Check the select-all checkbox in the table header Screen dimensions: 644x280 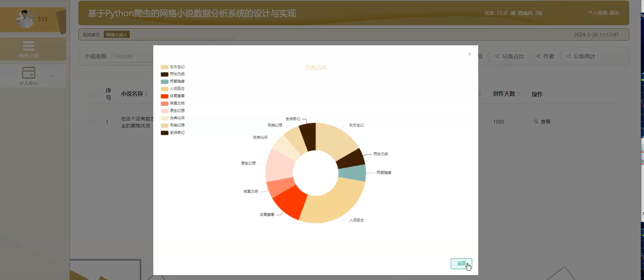pyautogui.click(x=92, y=94)
